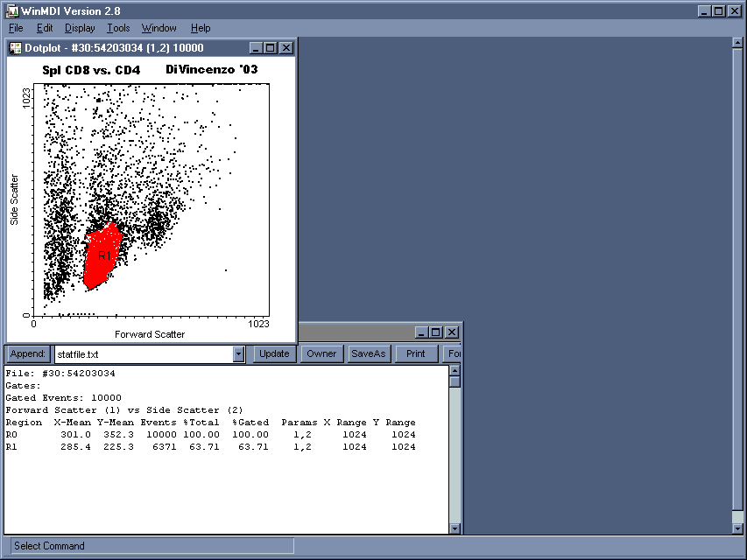747x560 pixels.
Task: Expand the statfile.txt dropdown arrow
Action: tap(238, 353)
